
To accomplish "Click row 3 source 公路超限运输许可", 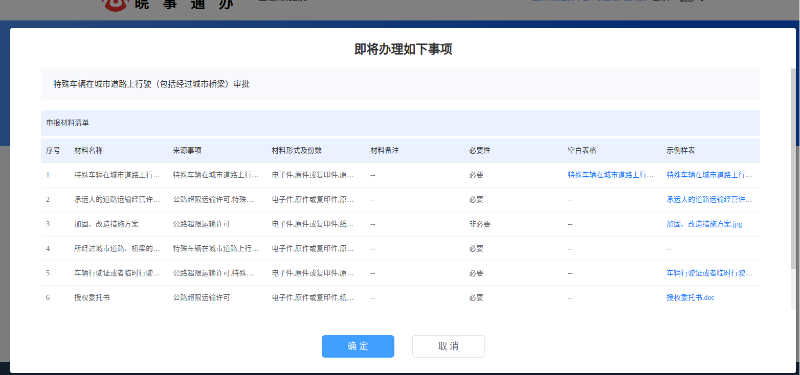I will click(201, 224).
